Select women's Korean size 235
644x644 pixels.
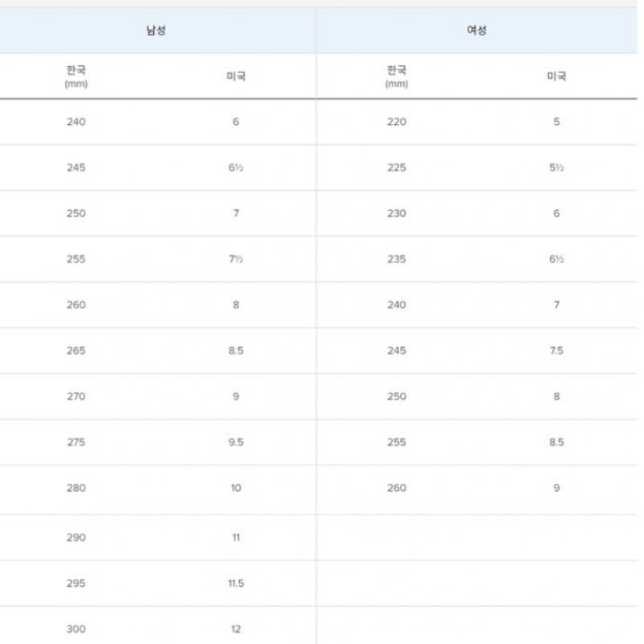(397, 259)
